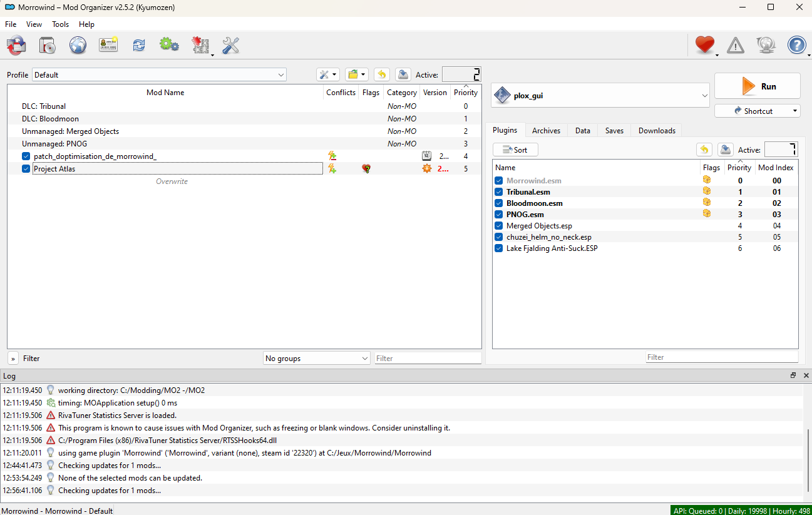This screenshot has width=812, height=515.
Task: Close the Log panel
Action: 806,375
